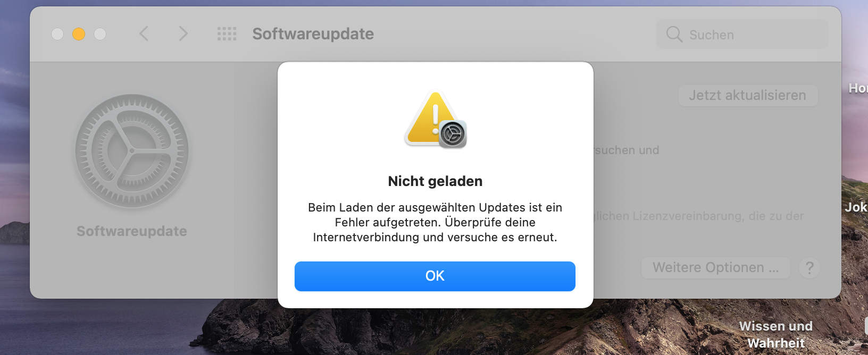Click the error message text about Internetverbindung
868x355 pixels.
point(435,222)
